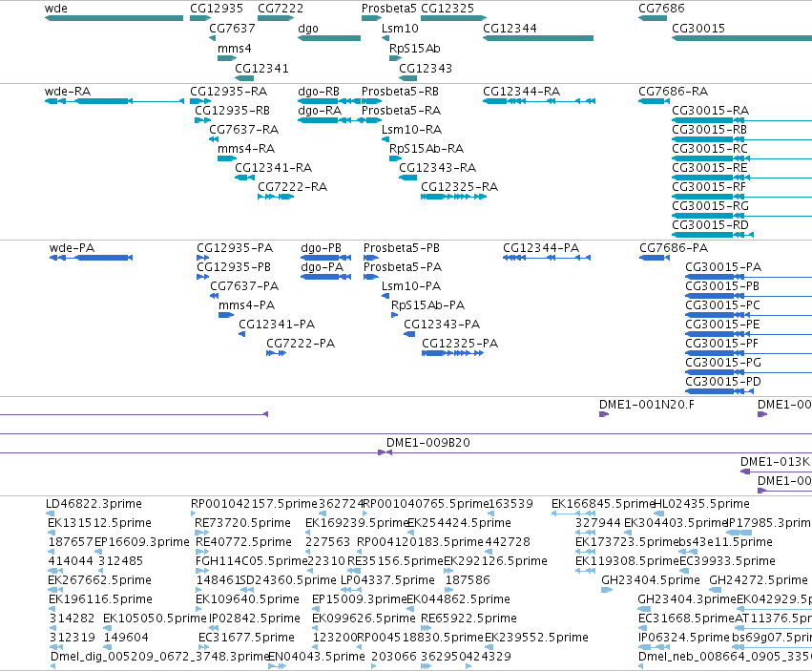Click the CG30015-RC transcript label
Screen dimensions: 812x671
pos(710,149)
